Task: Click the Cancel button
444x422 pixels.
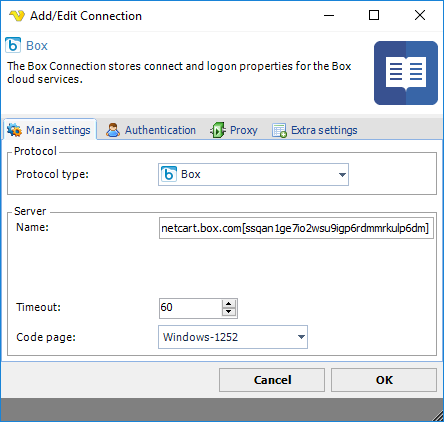Action: click(272, 380)
